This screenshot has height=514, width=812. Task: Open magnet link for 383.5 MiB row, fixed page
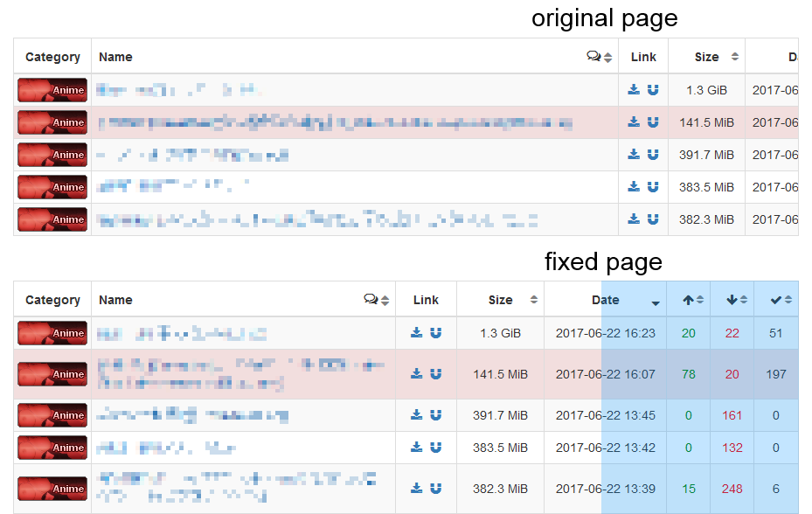point(436,448)
